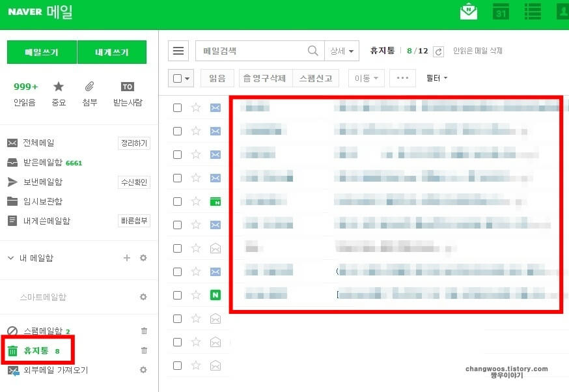
Task: Open the compose mail icon in top bar
Action: 468,11
